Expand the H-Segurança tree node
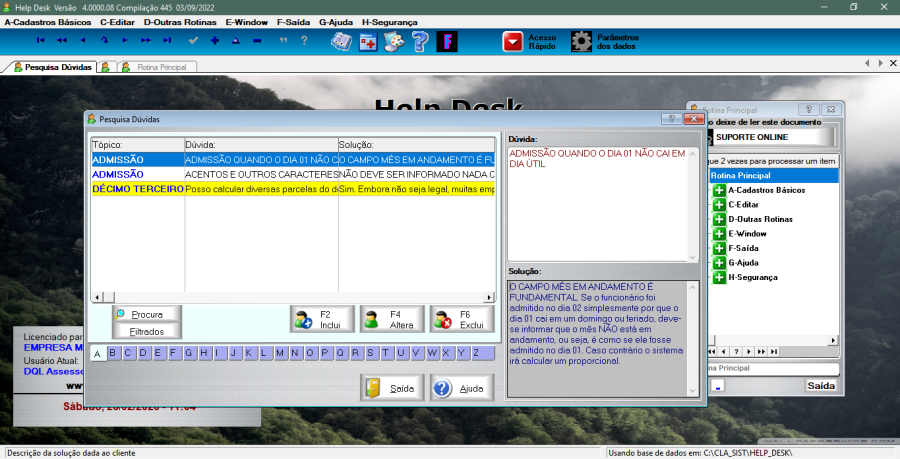Image resolution: width=900 pixels, height=459 pixels. [718, 276]
